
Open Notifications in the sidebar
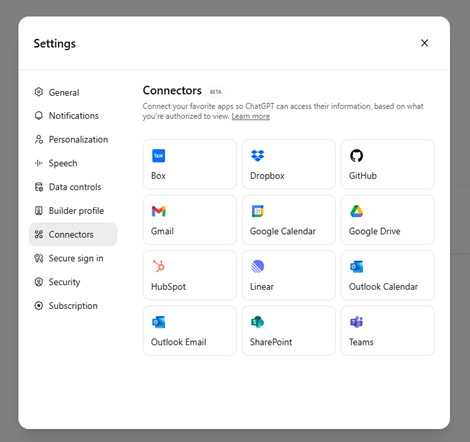73,116
